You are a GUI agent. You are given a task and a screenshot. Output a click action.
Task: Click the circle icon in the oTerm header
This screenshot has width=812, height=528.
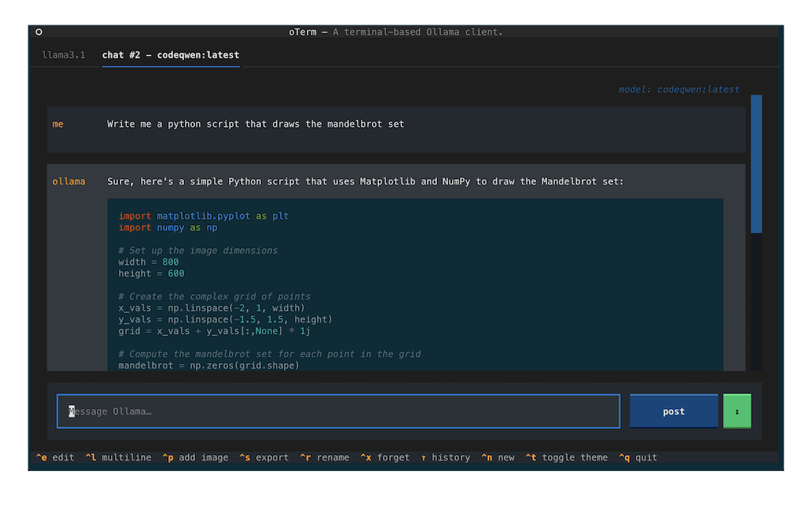39,32
